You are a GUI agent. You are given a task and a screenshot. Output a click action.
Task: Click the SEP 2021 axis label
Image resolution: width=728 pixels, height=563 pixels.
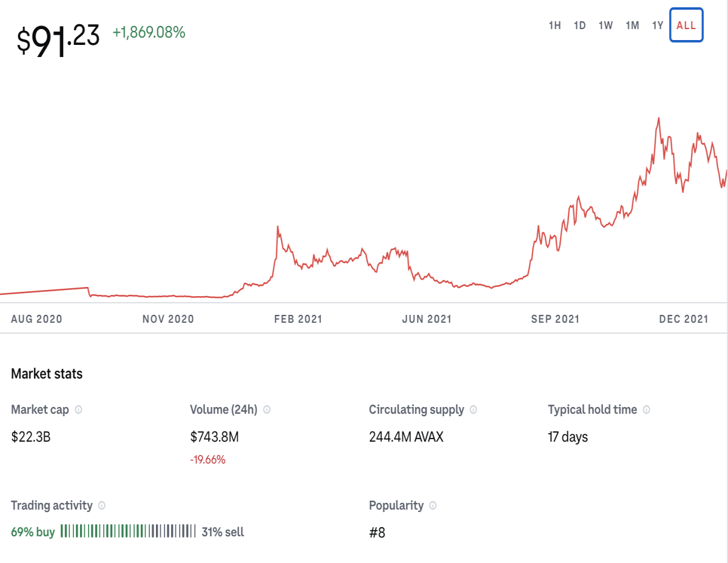click(555, 319)
